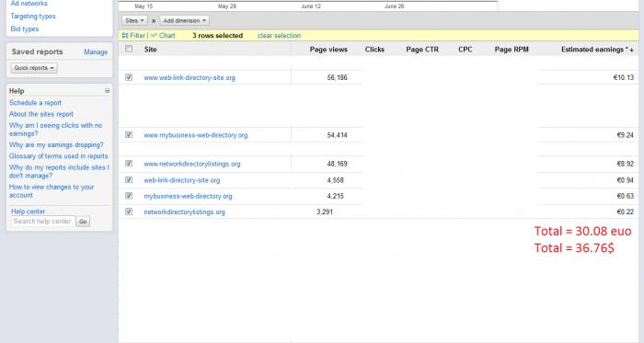Open 'Why are my earnings dropping?' help link
This screenshot has height=343, width=644.
56,144
